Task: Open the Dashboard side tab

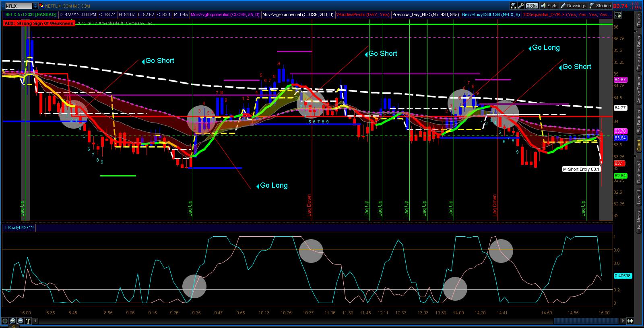Action: coord(639,172)
